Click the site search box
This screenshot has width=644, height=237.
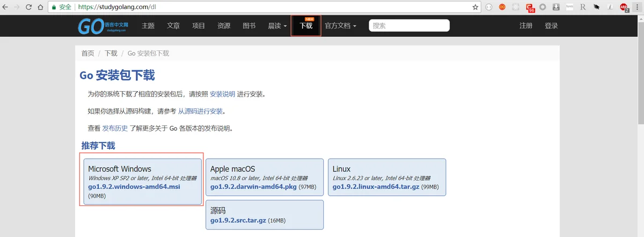click(x=409, y=25)
